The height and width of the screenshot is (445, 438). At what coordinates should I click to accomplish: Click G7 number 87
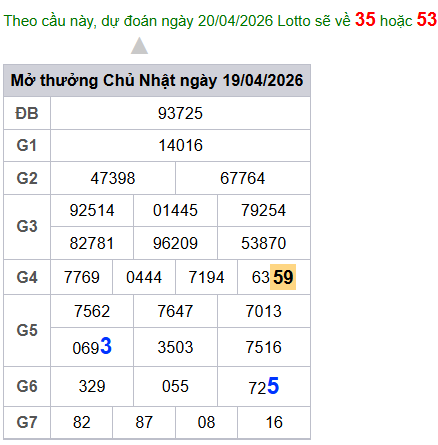pos(144,422)
